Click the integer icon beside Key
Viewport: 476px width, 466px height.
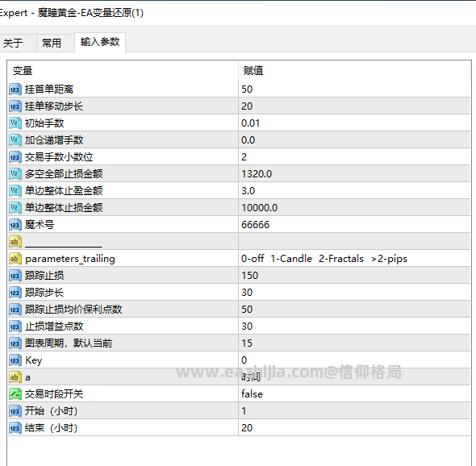pyautogui.click(x=15, y=360)
